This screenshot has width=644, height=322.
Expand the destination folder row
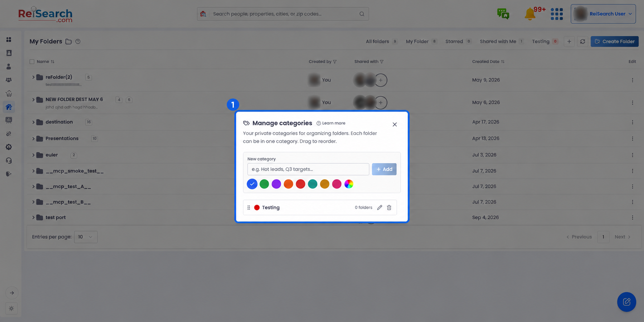click(x=33, y=122)
